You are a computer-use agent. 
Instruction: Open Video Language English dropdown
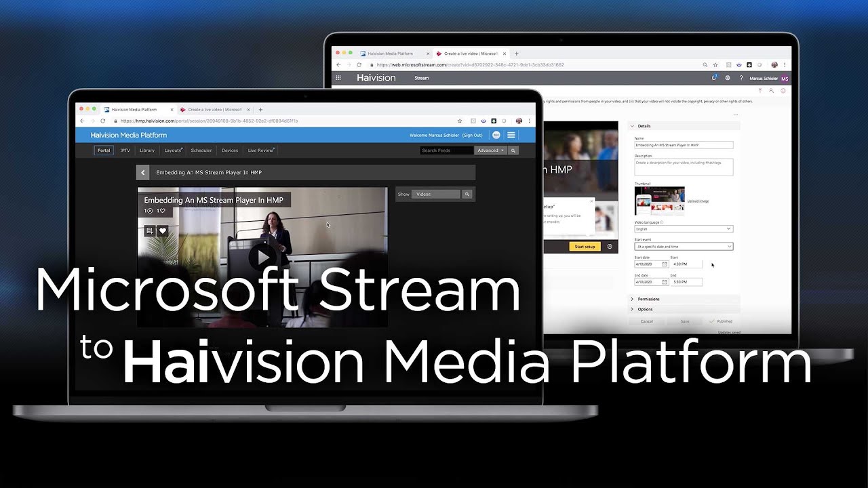(684, 229)
